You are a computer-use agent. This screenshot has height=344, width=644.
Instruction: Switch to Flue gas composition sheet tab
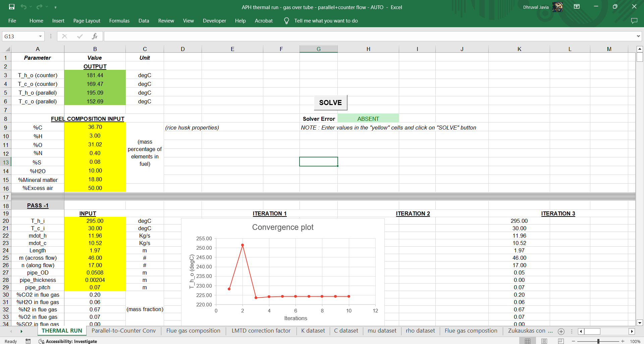193,331
